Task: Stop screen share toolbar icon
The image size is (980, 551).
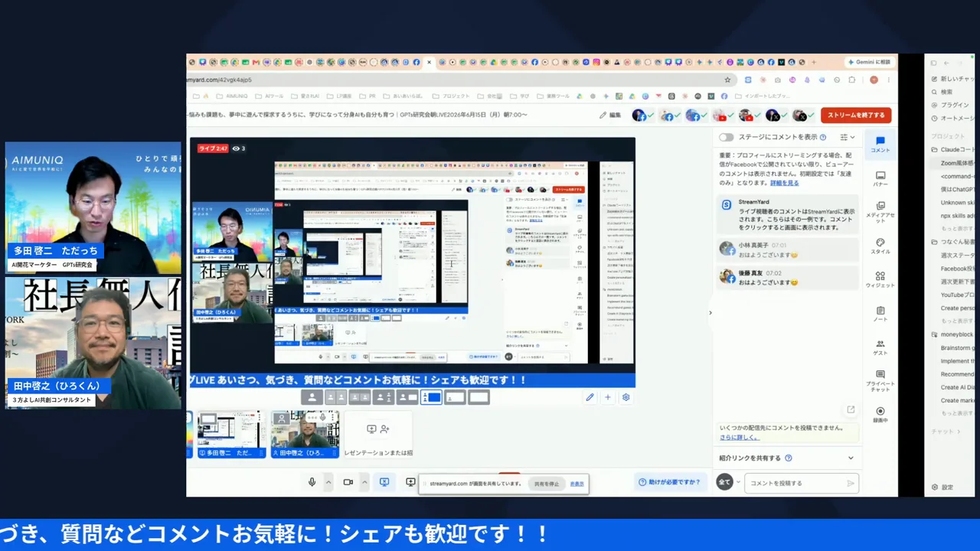Action: coord(384,482)
